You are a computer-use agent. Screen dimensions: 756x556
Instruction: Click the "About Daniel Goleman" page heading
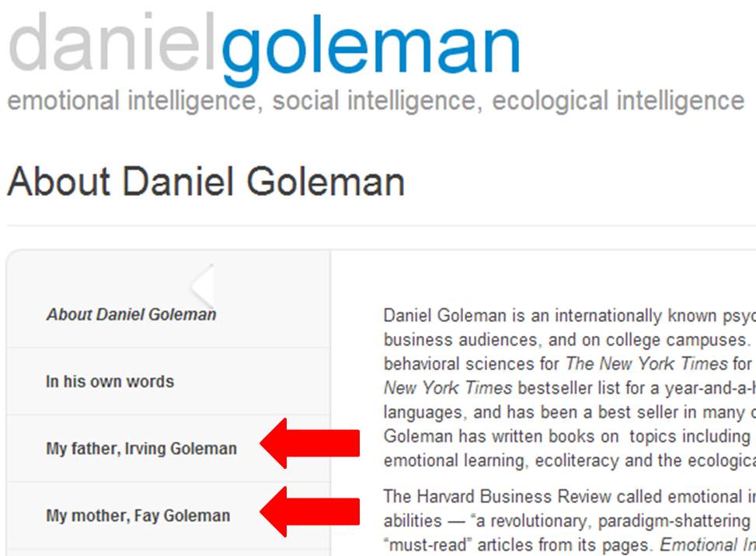click(206, 182)
